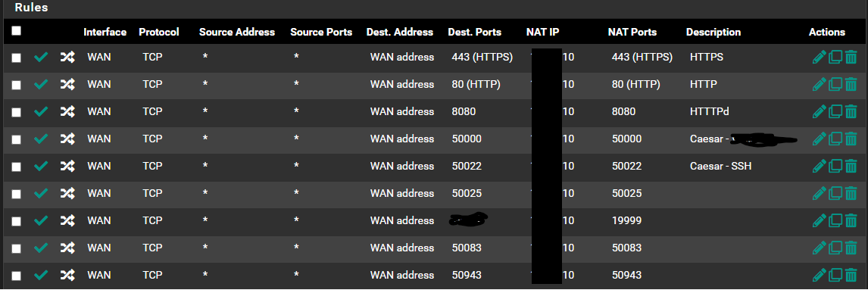Image resolution: width=868 pixels, height=290 pixels.
Task: Toggle the enabled checkmark on the 50022 rule
Action: (x=41, y=166)
